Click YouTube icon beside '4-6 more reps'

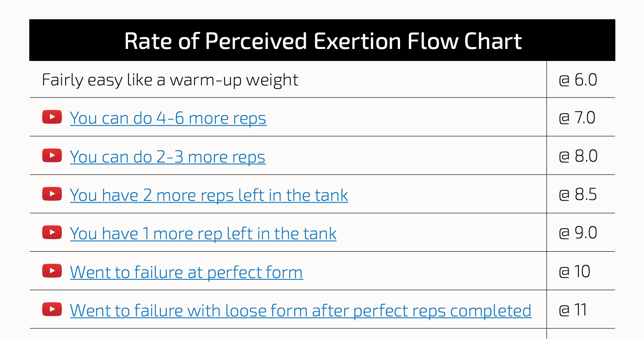52,117
